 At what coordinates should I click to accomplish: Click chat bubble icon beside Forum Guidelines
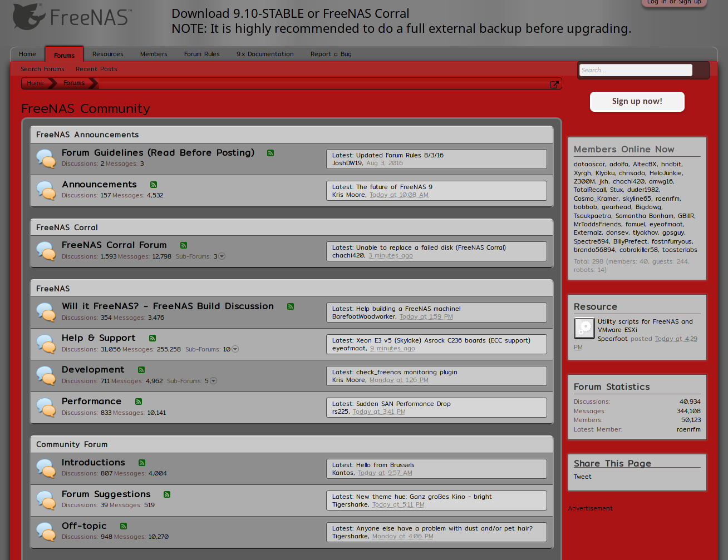point(46,158)
